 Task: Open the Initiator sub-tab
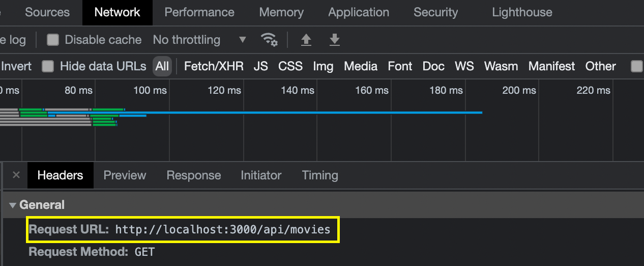(x=261, y=175)
